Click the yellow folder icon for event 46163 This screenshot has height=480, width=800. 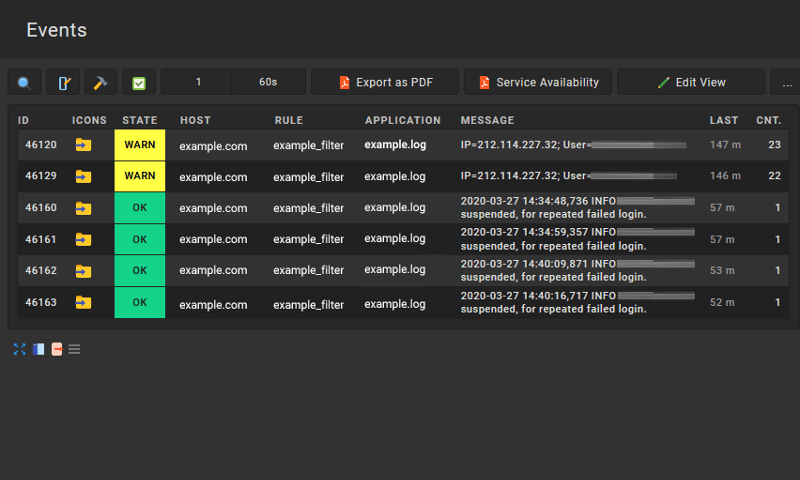point(83,301)
